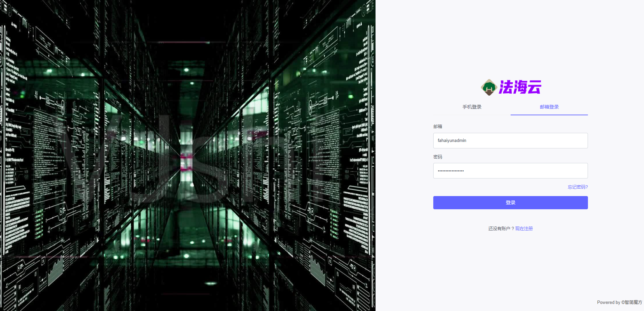
Task: Click the password dots in 密码 field
Action: coord(451,171)
